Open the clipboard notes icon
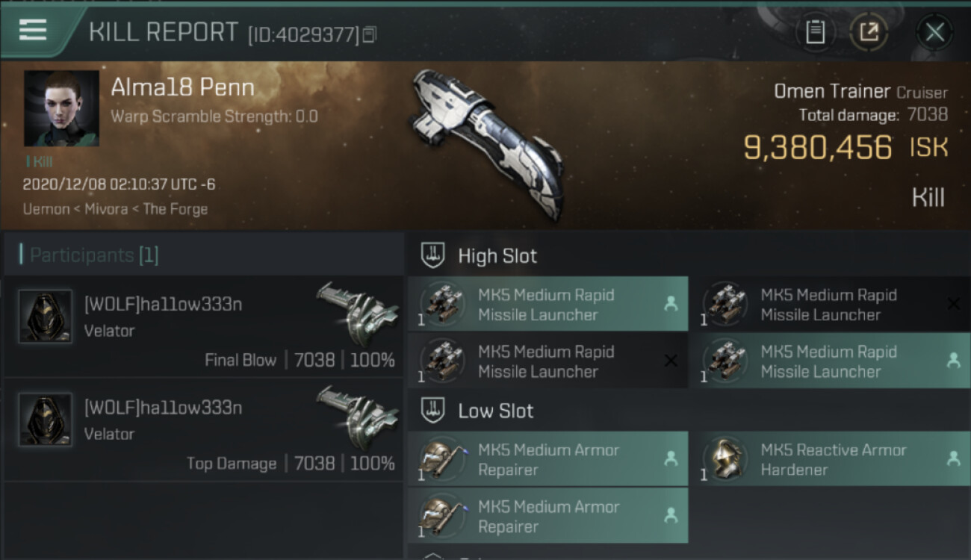This screenshot has height=560, width=971. pos(815,32)
